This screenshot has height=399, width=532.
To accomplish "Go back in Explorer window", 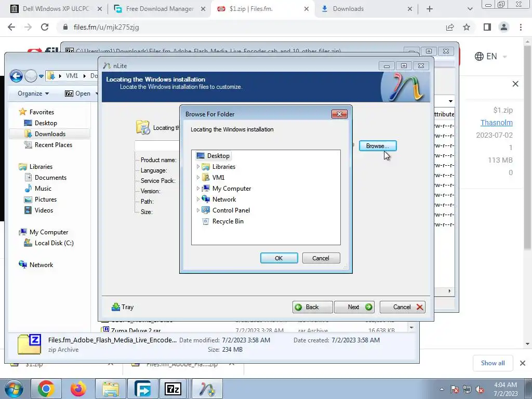I will [16, 76].
